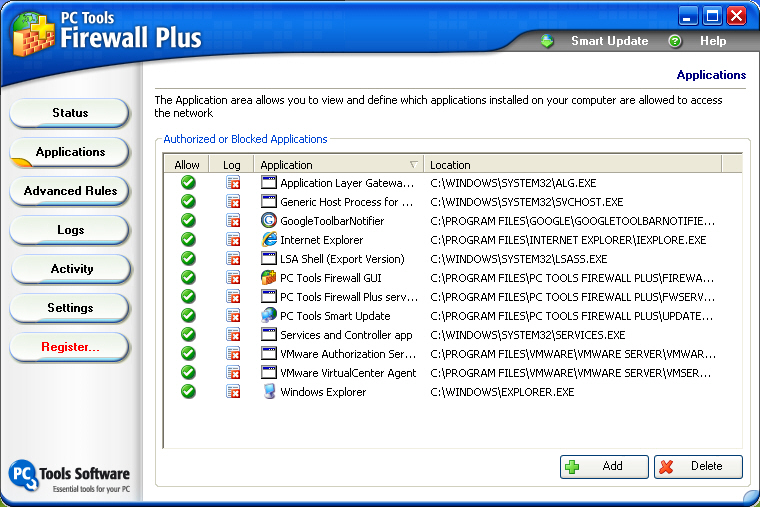Click the Smart Update globe icon in header
The width and height of the screenshot is (760, 507).
coord(547,41)
